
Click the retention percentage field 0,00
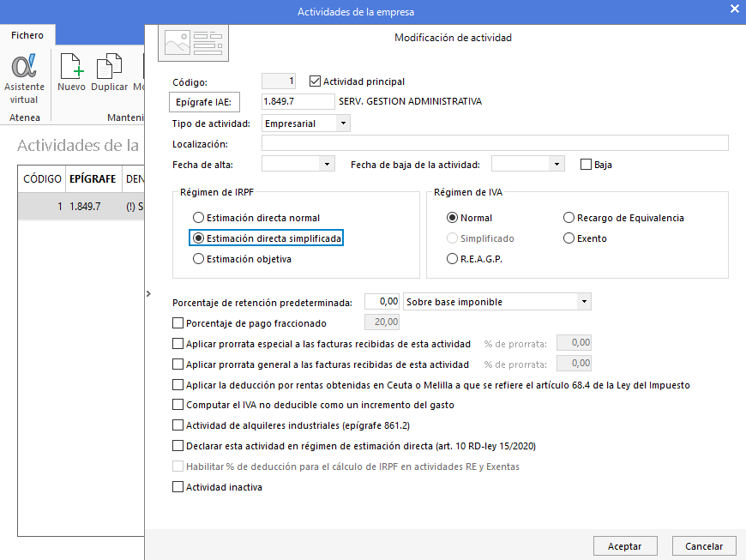point(382,302)
